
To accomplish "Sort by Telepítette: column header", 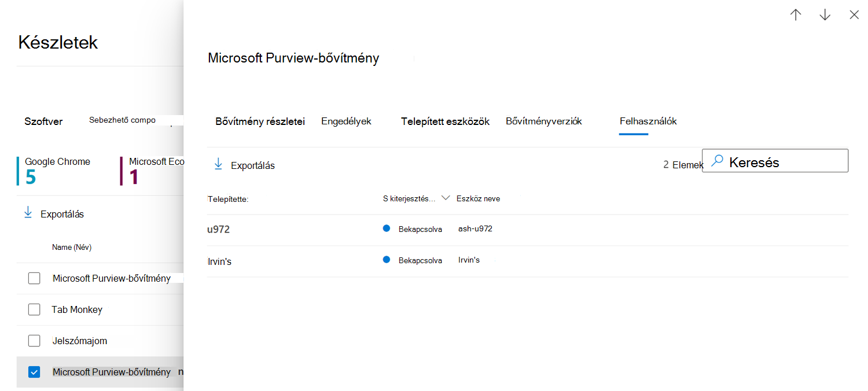I will (228, 199).
